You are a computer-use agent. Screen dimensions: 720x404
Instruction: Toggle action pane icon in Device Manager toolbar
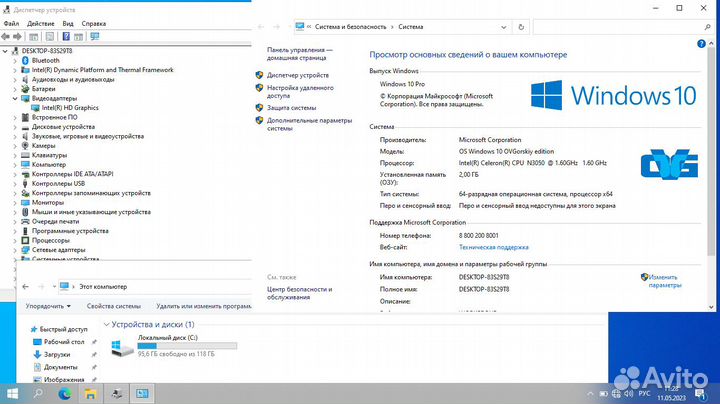[79, 37]
